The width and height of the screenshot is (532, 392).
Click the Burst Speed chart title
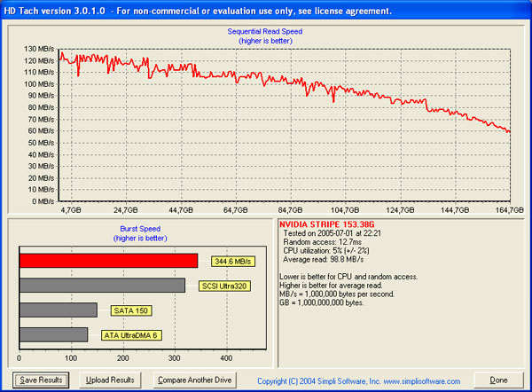pos(140,229)
